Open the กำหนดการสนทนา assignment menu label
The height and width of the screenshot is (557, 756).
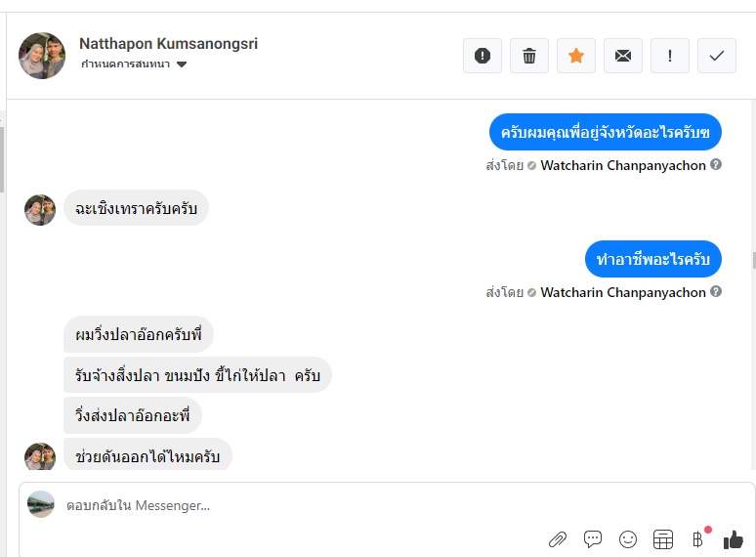tap(125, 64)
